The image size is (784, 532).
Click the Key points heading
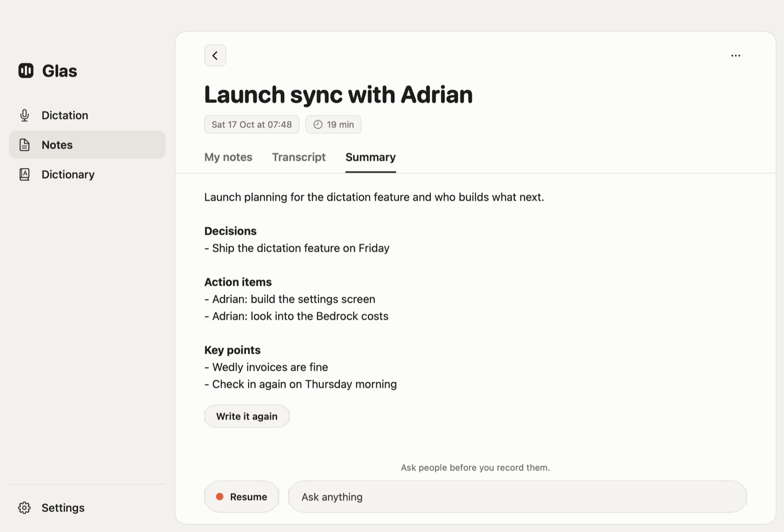[x=232, y=350]
